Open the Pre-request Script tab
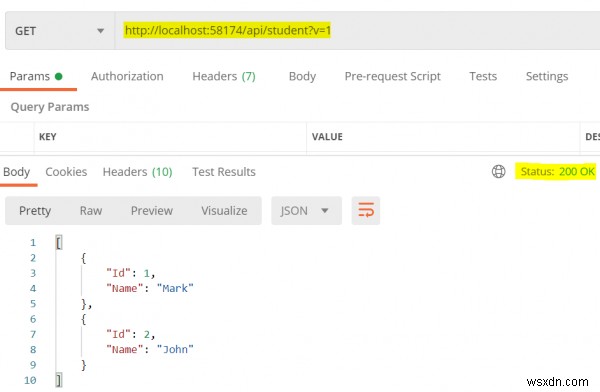Viewport: 600px width, 392px height. click(x=393, y=76)
